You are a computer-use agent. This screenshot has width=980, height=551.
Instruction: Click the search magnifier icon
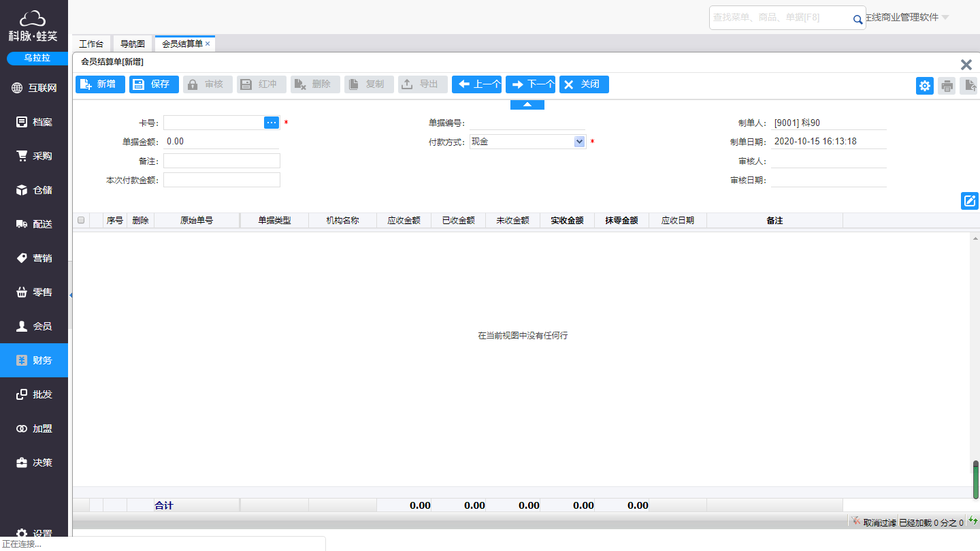click(x=857, y=20)
